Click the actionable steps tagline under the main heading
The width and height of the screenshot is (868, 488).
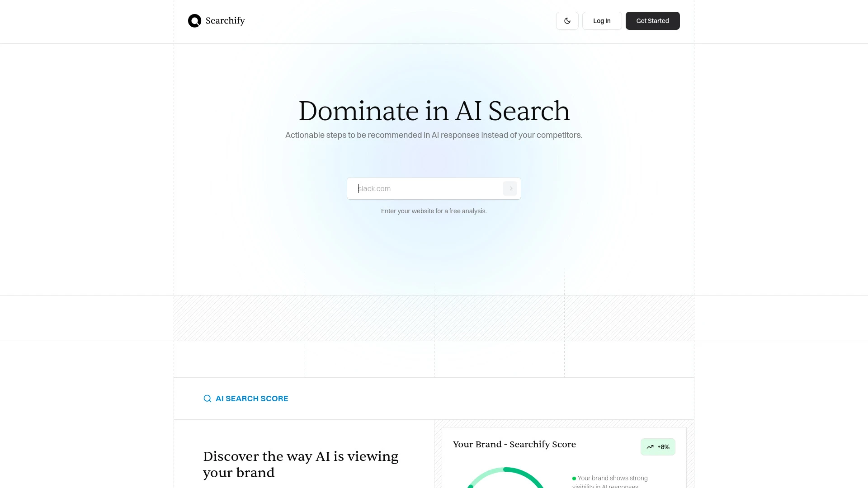click(x=434, y=135)
